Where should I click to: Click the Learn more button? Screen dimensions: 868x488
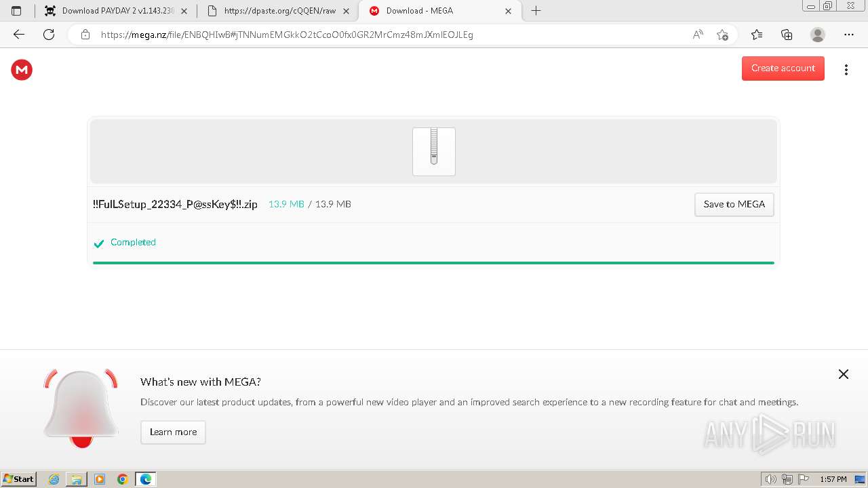(173, 432)
